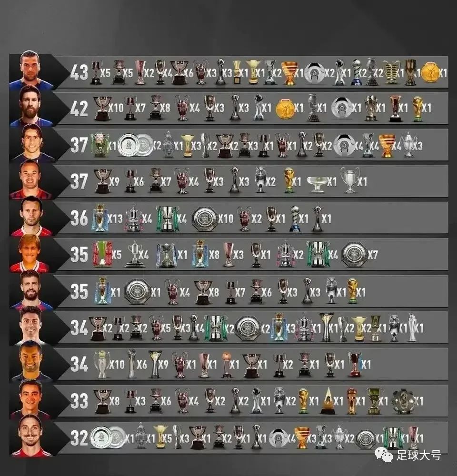Click the Community Shield marked X10

(204, 218)
